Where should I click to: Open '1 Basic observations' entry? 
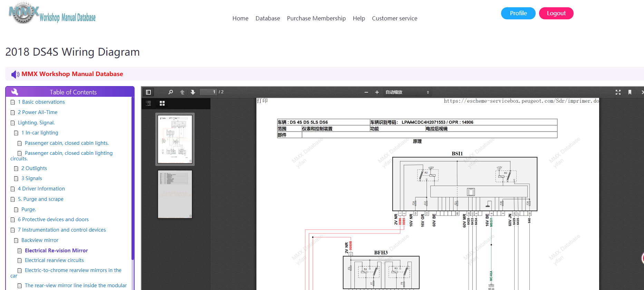pos(41,102)
